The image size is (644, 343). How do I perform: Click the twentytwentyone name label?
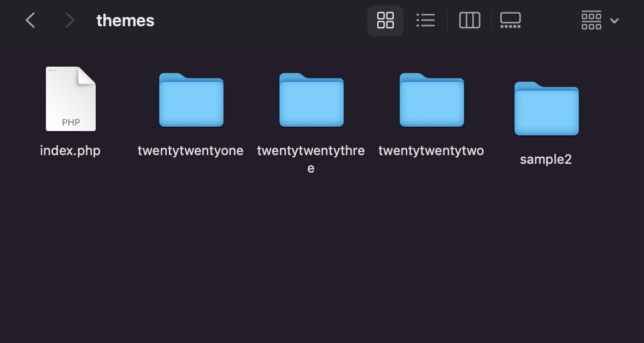click(x=191, y=151)
